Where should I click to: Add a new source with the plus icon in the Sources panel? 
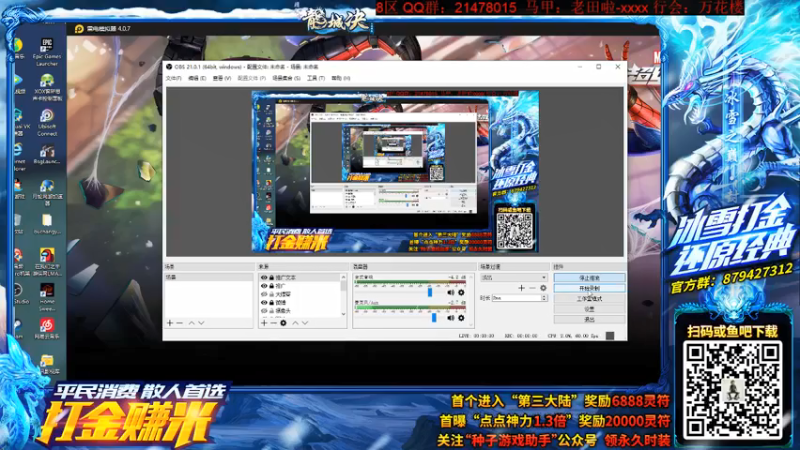click(x=264, y=323)
